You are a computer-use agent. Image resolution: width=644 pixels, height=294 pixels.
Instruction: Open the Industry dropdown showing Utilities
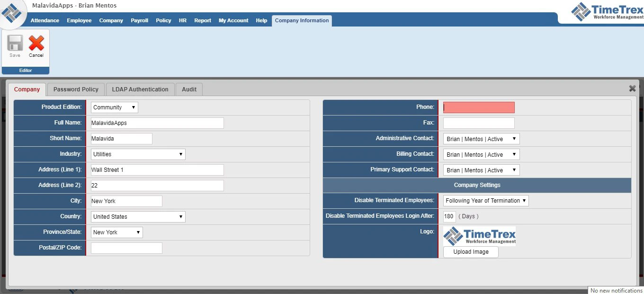[138, 154]
